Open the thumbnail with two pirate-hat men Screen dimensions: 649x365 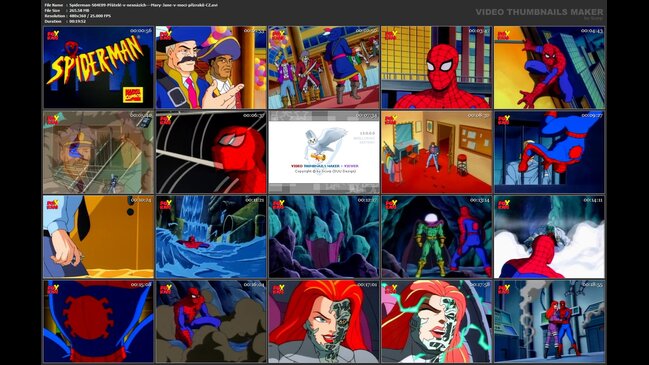tap(211, 67)
